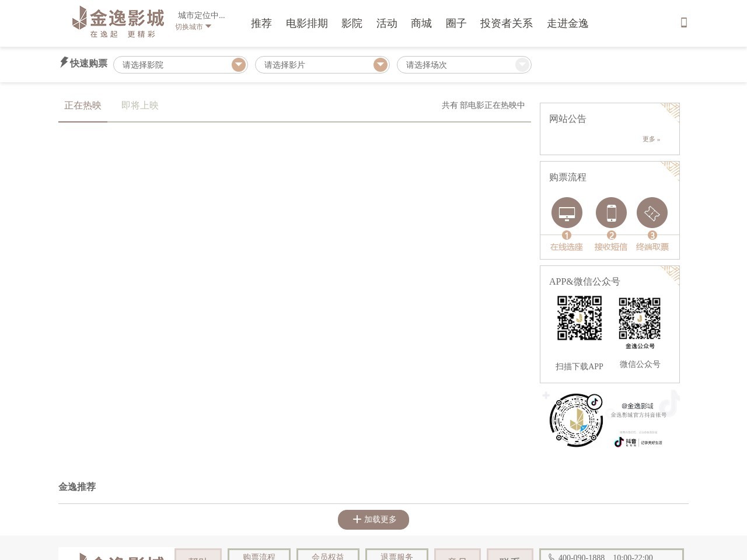Open the 电影排期 menu item
The height and width of the screenshot is (560, 747).
(x=306, y=23)
